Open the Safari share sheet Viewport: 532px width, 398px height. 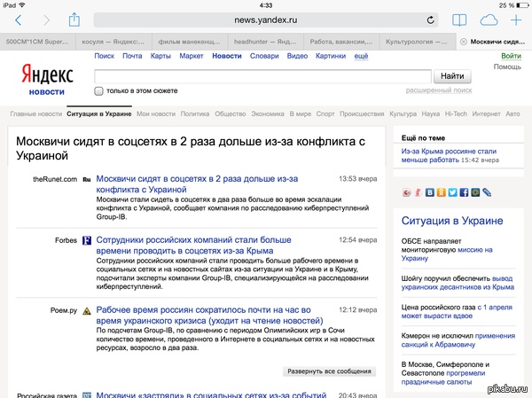74,19
